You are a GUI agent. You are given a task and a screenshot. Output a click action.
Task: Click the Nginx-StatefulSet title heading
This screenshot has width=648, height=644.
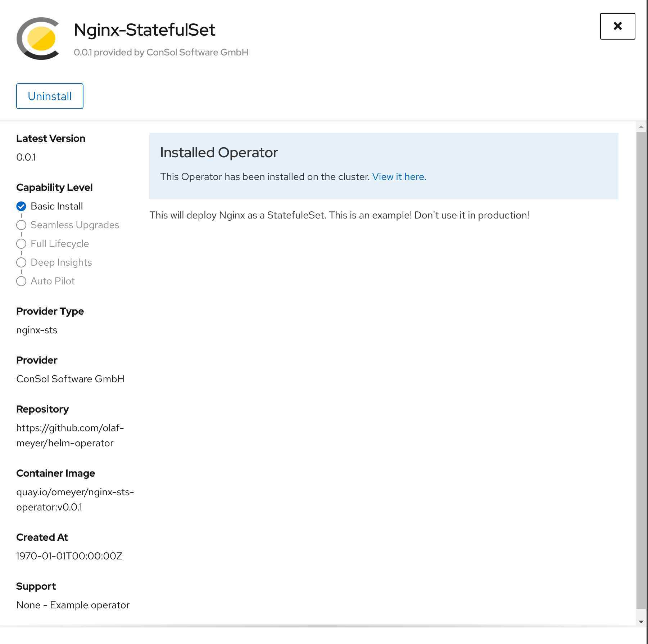[144, 30]
